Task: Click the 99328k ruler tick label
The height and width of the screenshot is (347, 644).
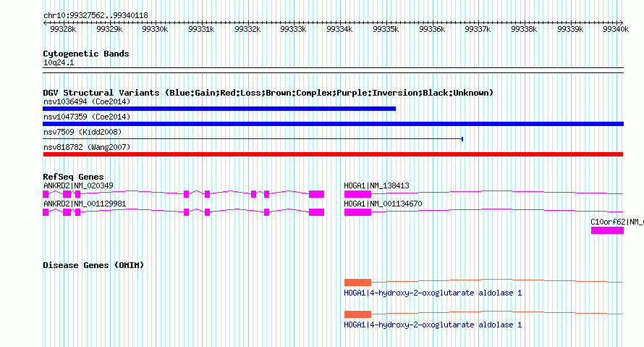Action: 63,29
